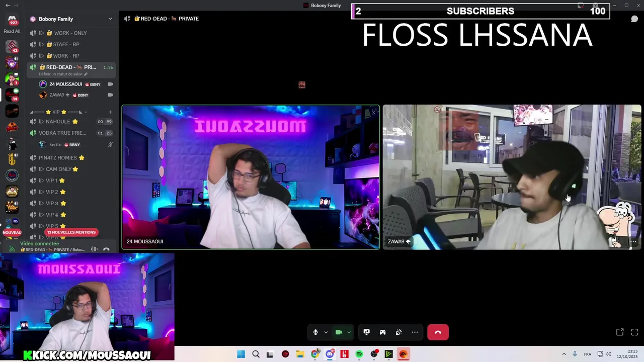This screenshot has height=362, width=644.
Task: Toggle noise suppression waveform icon
Action: tap(94, 249)
